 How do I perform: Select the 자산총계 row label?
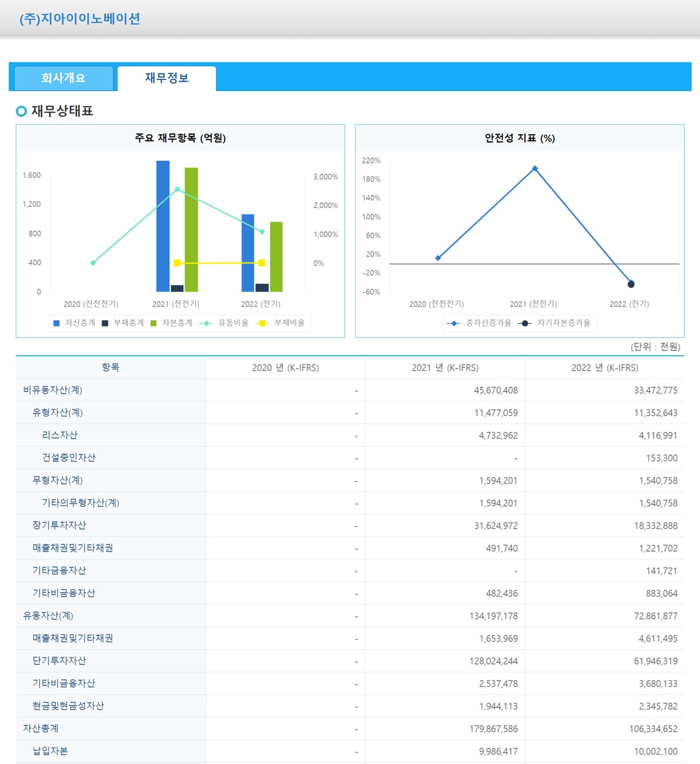[x=41, y=728]
